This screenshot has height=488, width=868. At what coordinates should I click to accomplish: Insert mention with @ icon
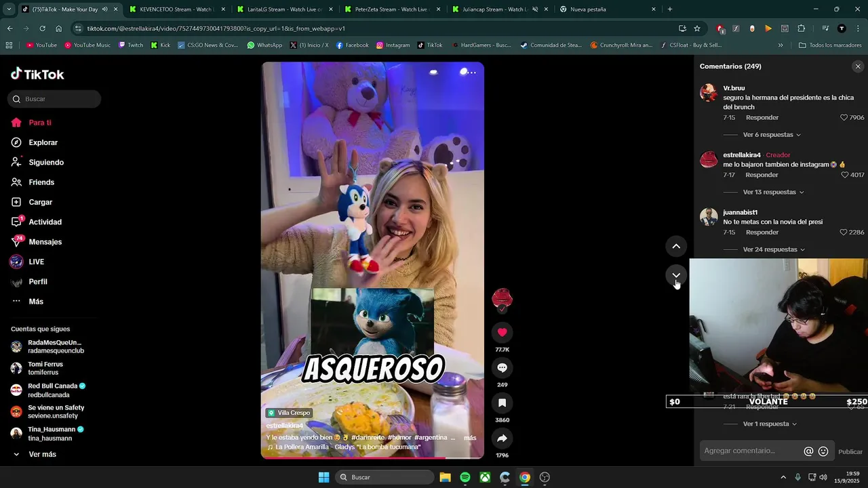[808, 451]
